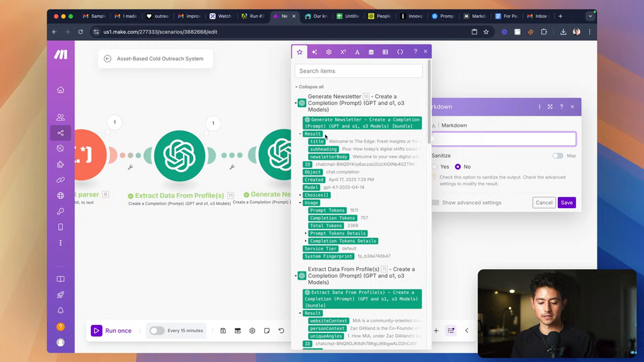Viewport: 644px width, 362px height.
Task: Open help in Markdown dialog header
Action: coord(562,107)
